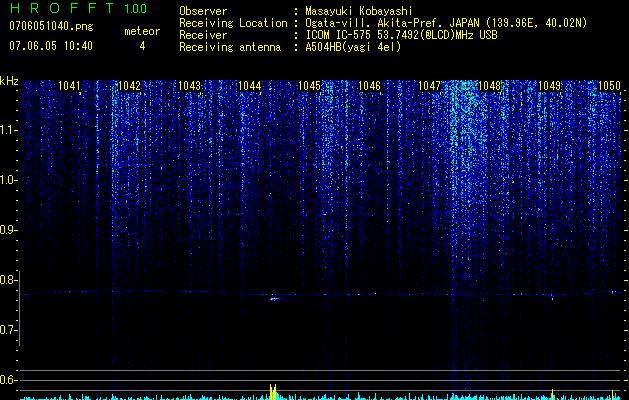Screen dimensions: 629x400
Task: Click the 1043 time marker
Action: pos(189,85)
